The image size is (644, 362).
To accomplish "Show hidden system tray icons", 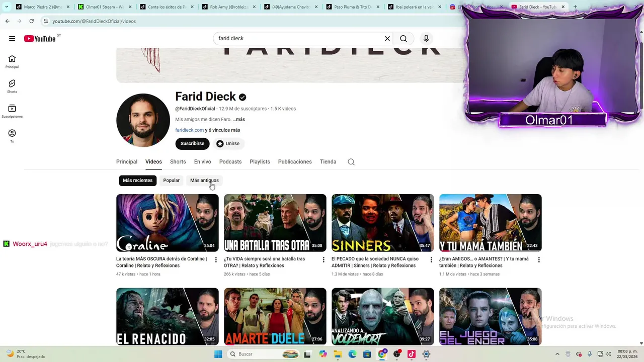I will [557, 354].
